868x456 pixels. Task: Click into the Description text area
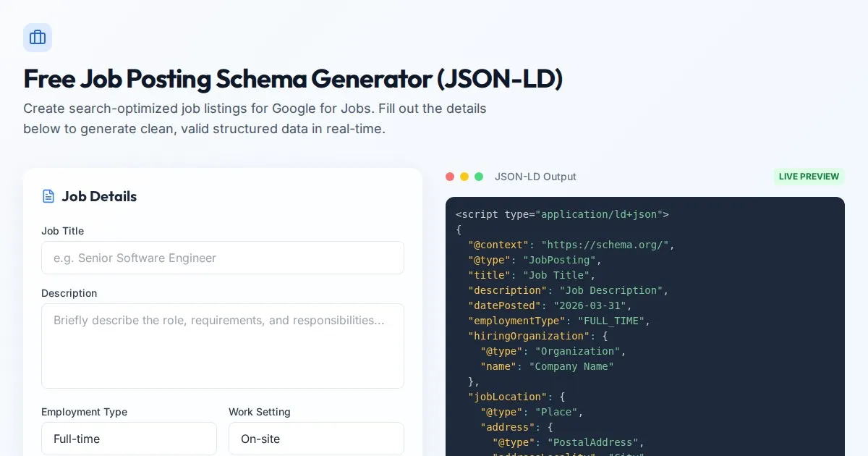[222, 345]
